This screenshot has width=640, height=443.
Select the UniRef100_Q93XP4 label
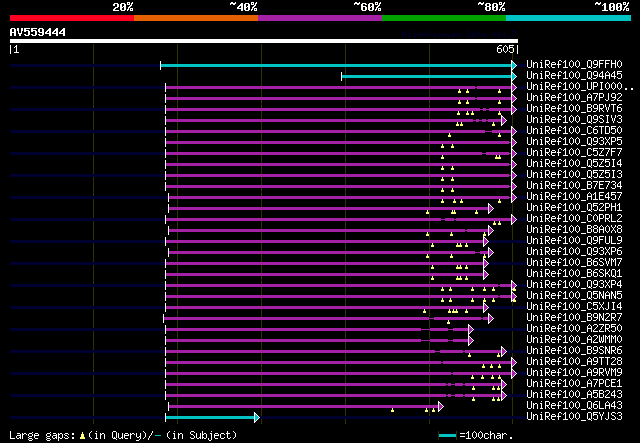574,285
